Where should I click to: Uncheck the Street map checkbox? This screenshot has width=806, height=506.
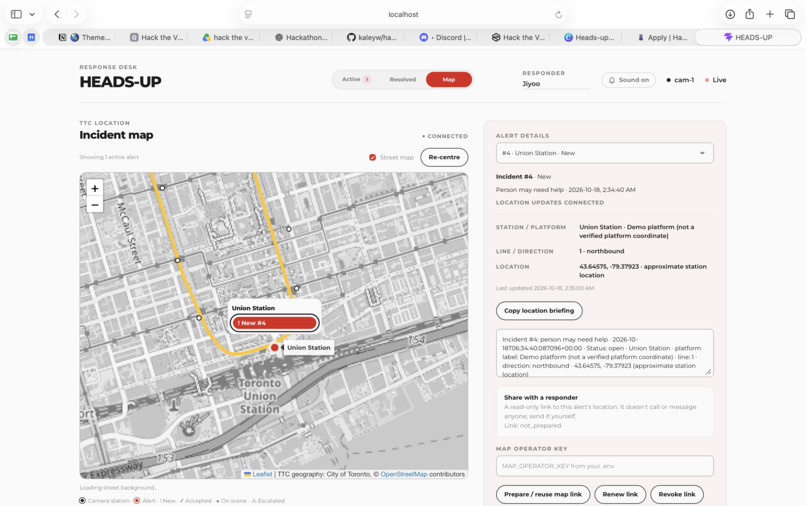372,157
